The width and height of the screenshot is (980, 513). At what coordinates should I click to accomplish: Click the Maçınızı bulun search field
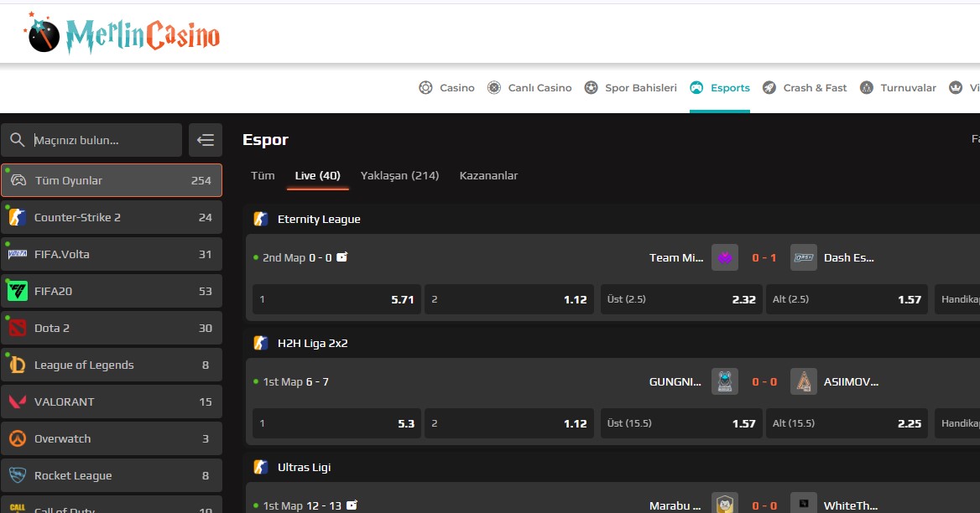(x=92, y=140)
